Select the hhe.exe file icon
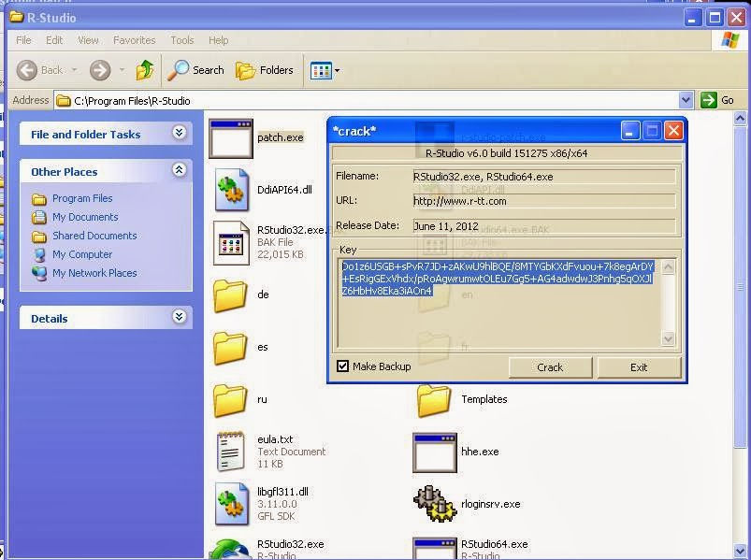The width and height of the screenshot is (751, 560). click(435, 452)
